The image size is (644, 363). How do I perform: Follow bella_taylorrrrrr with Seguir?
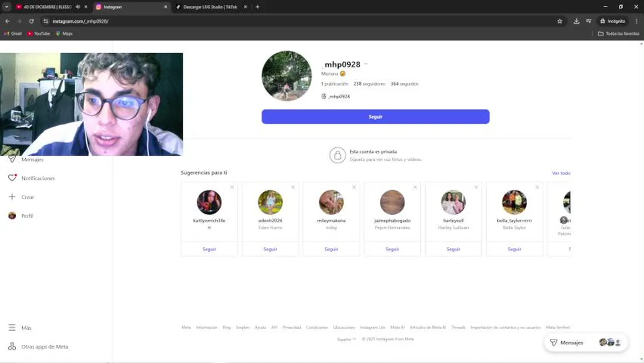click(x=514, y=249)
